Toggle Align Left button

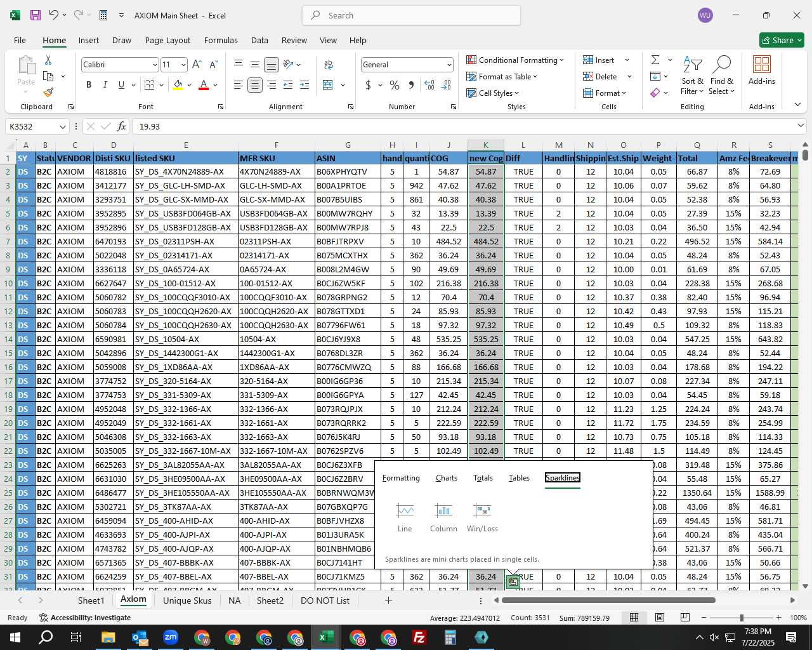(x=238, y=84)
